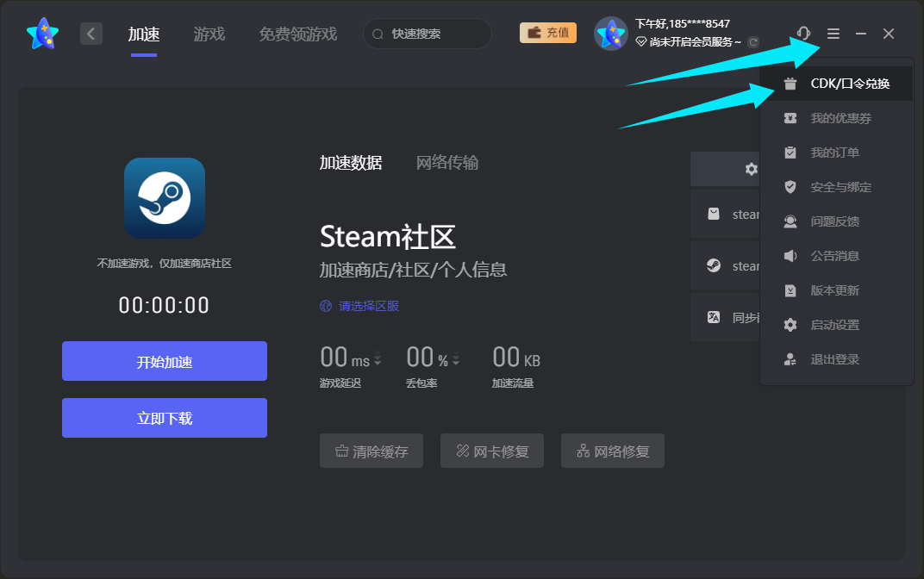Go back with the left chevron button

[x=91, y=34]
